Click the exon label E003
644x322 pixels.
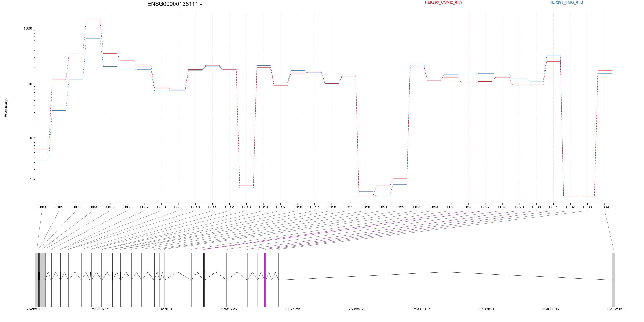[x=76, y=207]
